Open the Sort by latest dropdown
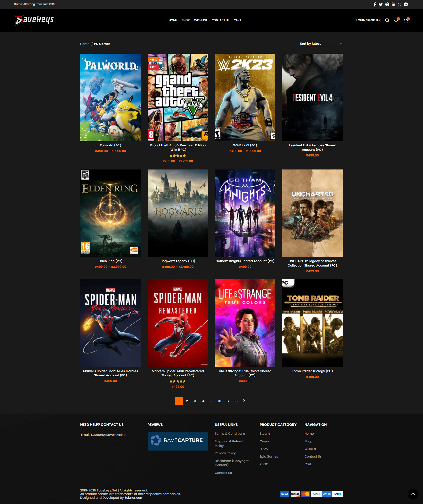The width and height of the screenshot is (423, 504). pyautogui.click(x=321, y=44)
